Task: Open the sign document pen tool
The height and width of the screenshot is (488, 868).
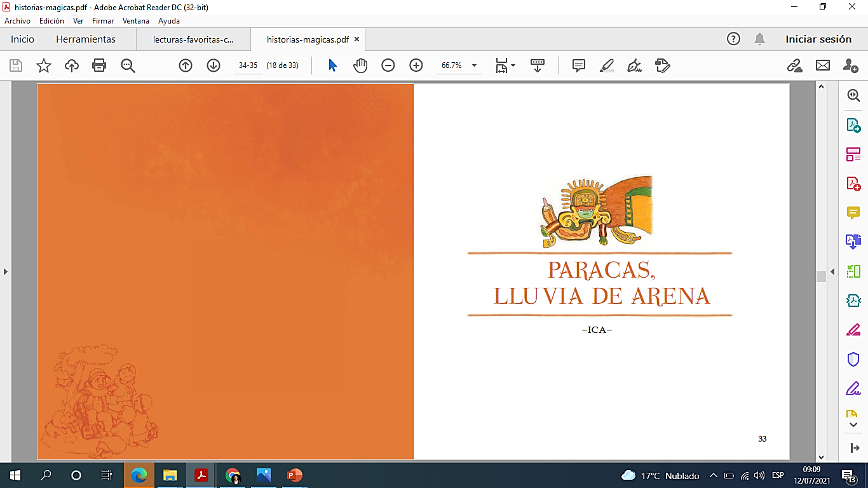Action: [634, 65]
